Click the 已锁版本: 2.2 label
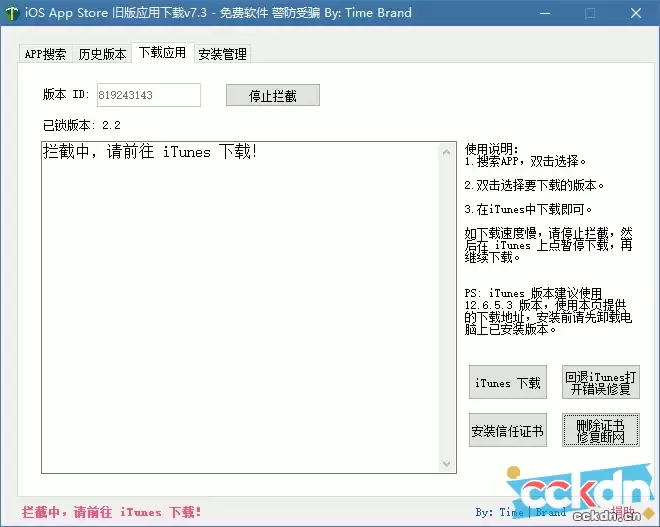Screen dimensions: 660x527 82,125
